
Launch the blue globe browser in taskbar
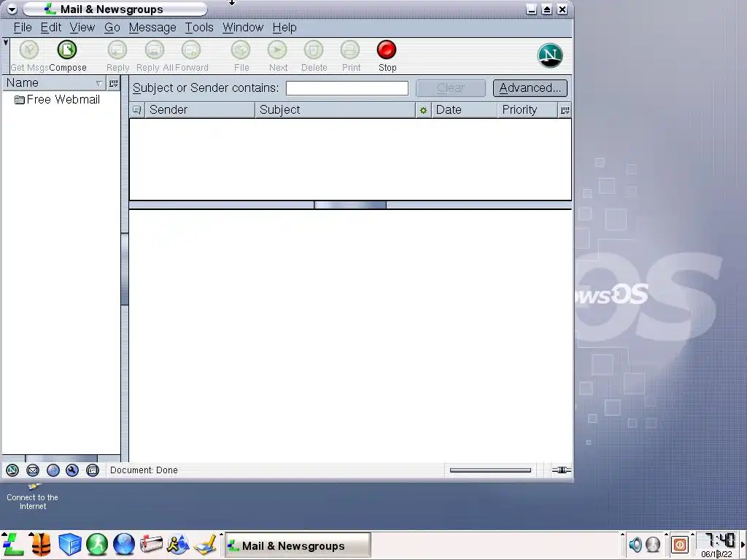(124, 545)
